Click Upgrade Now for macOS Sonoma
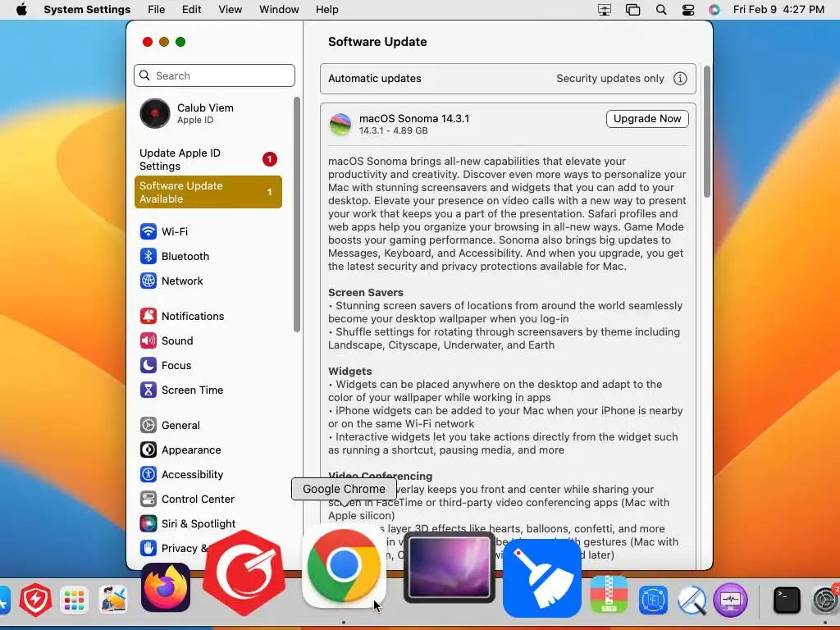This screenshot has width=840, height=630. [647, 119]
